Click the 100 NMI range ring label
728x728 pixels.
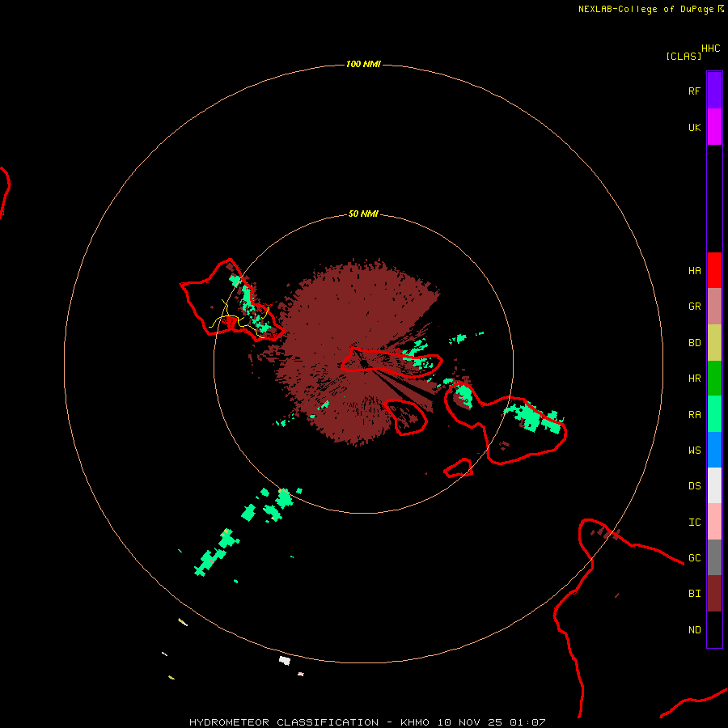click(363, 64)
